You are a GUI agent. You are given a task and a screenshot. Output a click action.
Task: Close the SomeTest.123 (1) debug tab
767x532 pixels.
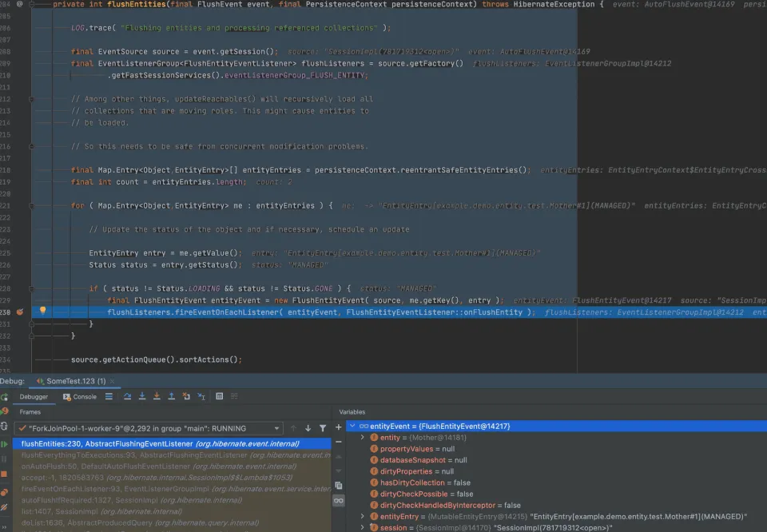tap(112, 381)
